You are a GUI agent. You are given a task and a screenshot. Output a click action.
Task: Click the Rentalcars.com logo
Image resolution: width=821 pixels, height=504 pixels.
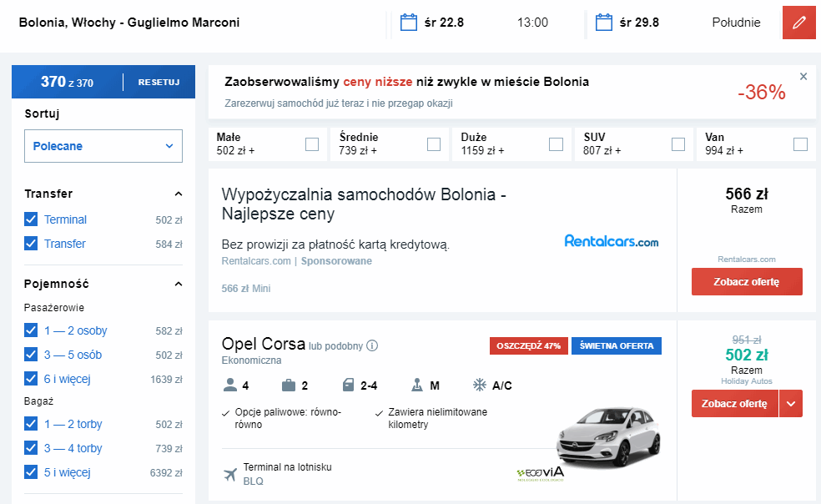click(611, 241)
